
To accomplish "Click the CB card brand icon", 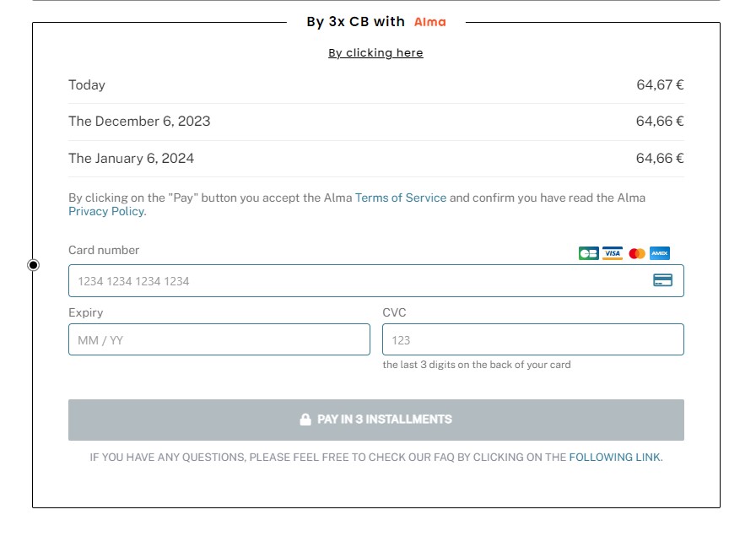I will click(x=589, y=253).
